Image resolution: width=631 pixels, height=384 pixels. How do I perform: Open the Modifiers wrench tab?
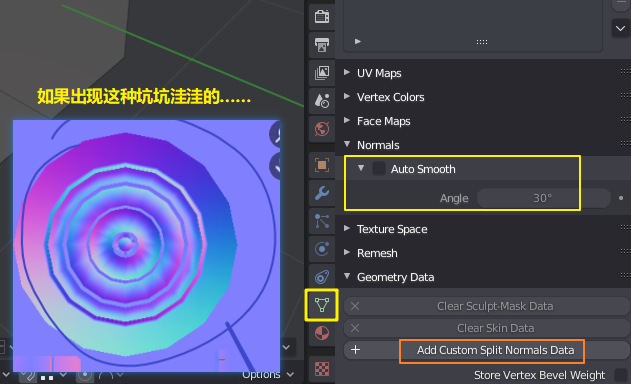(x=322, y=193)
